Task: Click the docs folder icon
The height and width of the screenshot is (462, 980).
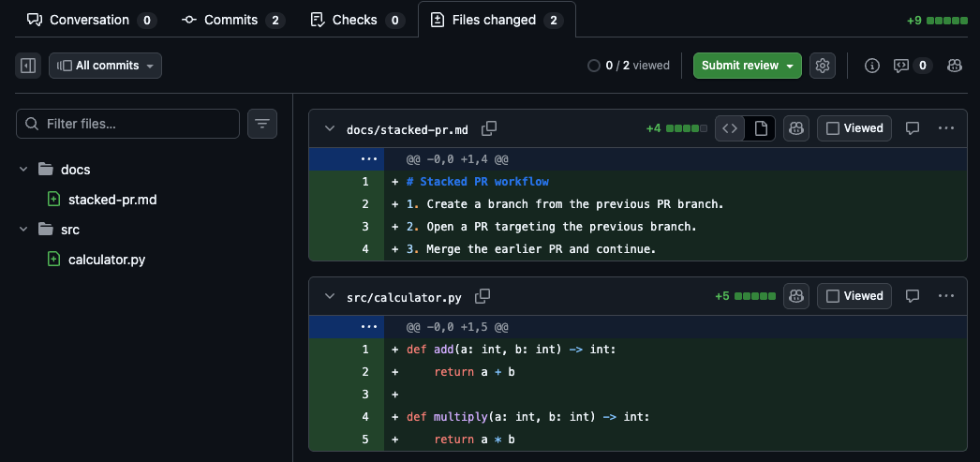Action: pos(45,170)
